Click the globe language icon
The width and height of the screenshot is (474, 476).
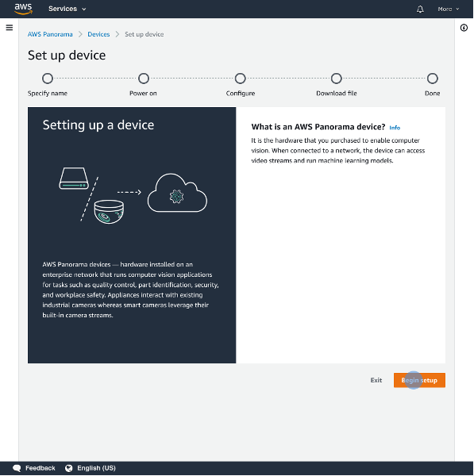coord(69,468)
